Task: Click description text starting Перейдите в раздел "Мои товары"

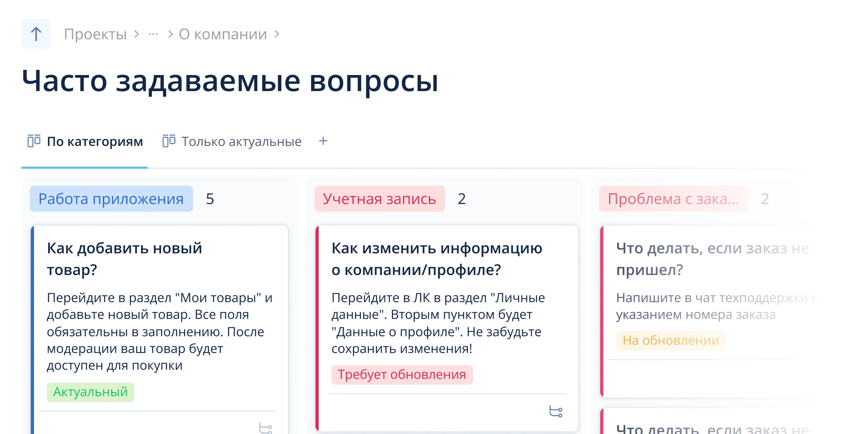Action: click(159, 332)
